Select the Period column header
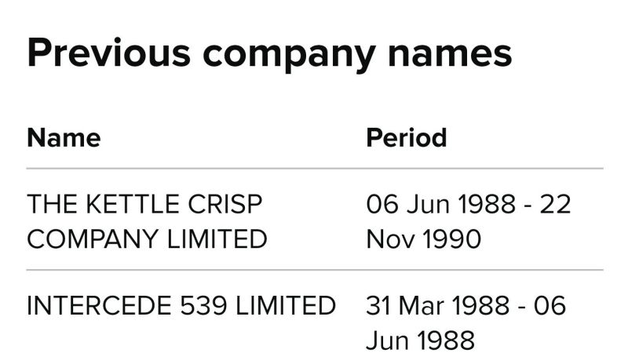Screen dimensions: 628x364 [406, 138]
